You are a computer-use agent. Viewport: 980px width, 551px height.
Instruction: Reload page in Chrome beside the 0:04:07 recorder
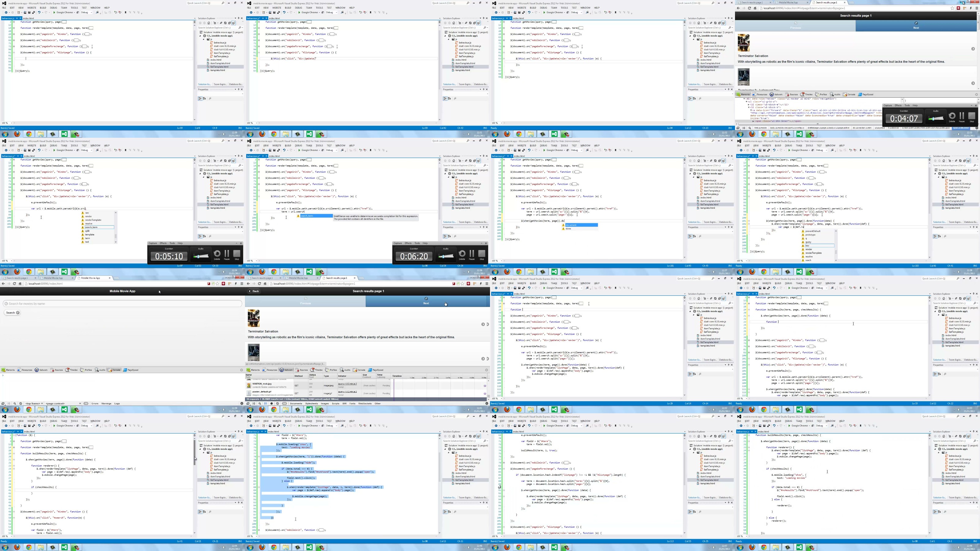coord(749,8)
